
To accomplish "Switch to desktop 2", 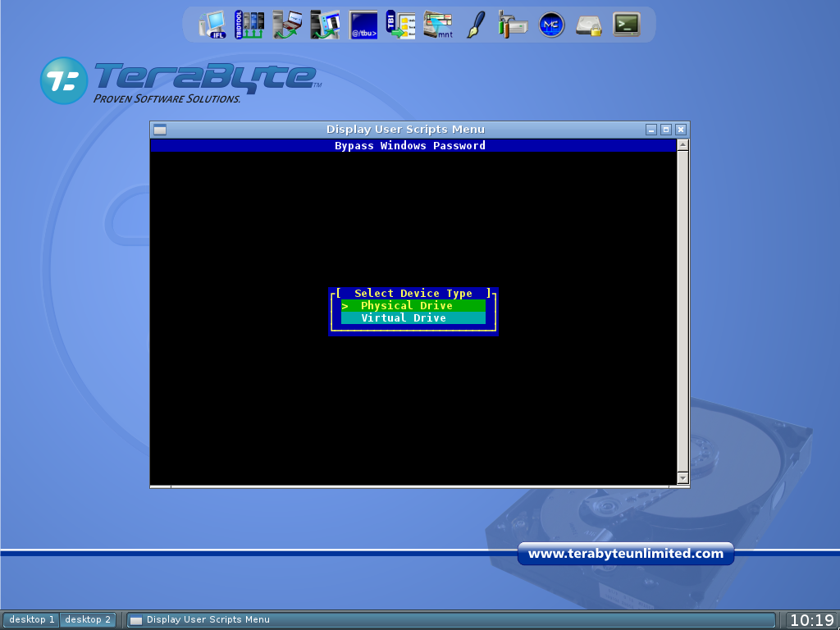I will pyautogui.click(x=87, y=619).
